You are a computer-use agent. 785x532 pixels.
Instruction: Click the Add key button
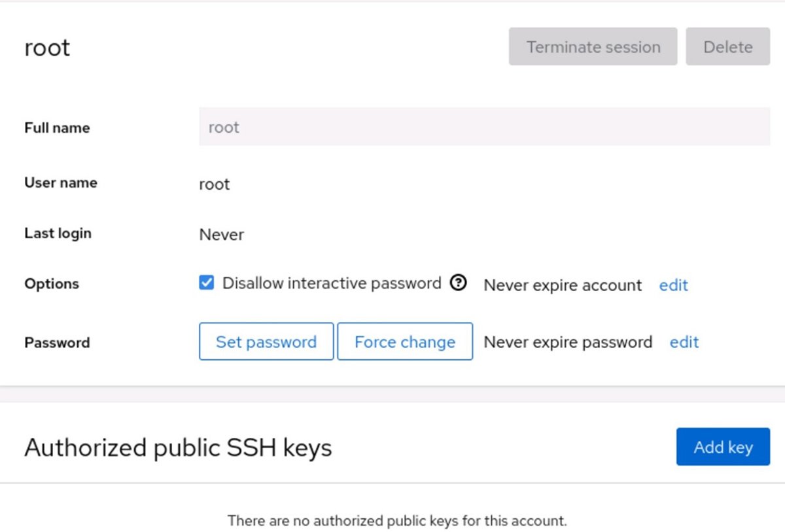[723, 447]
